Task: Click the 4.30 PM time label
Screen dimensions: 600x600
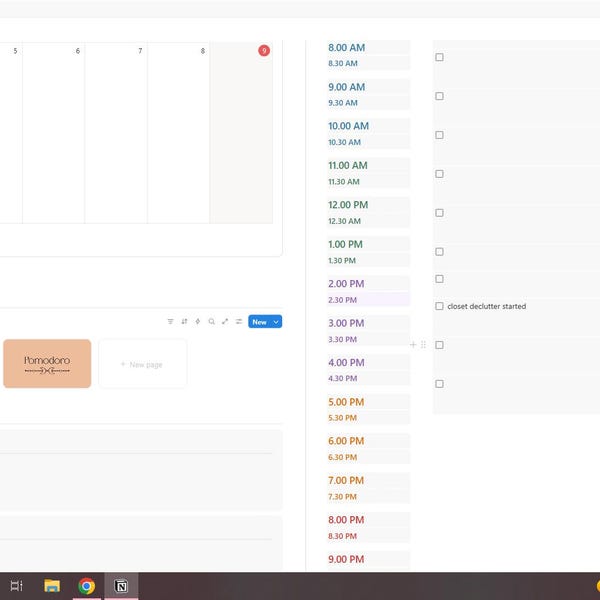Action: tap(342, 378)
